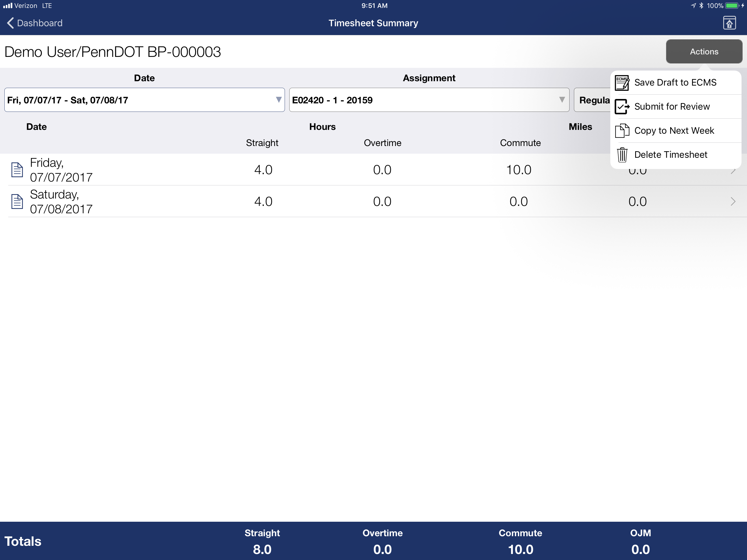Tap the Demo User/PennDOT BP-000003 heading
The image size is (747, 560).
point(112,52)
